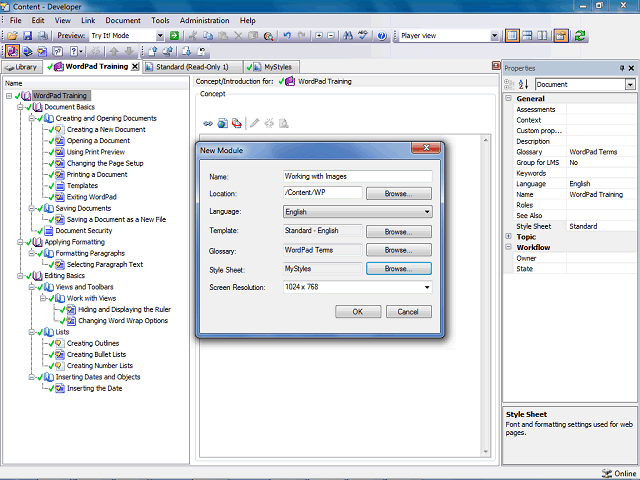Image resolution: width=640 pixels, height=480 pixels.
Task: Click the Link Module purple book icon
Action: point(12,51)
